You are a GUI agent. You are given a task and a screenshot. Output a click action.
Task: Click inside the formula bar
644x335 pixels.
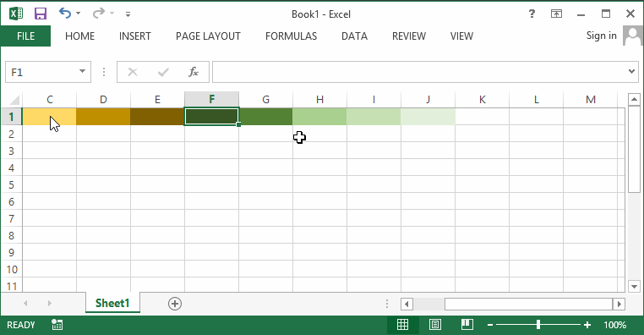[x=419, y=73]
